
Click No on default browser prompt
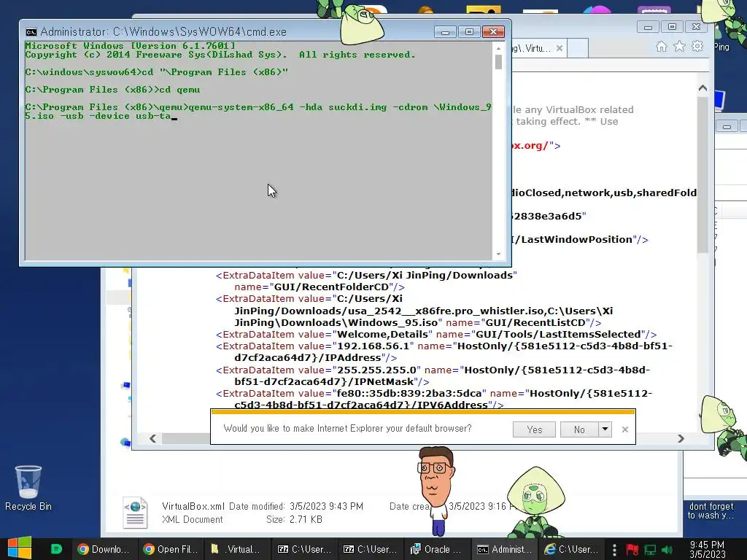(x=579, y=429)
